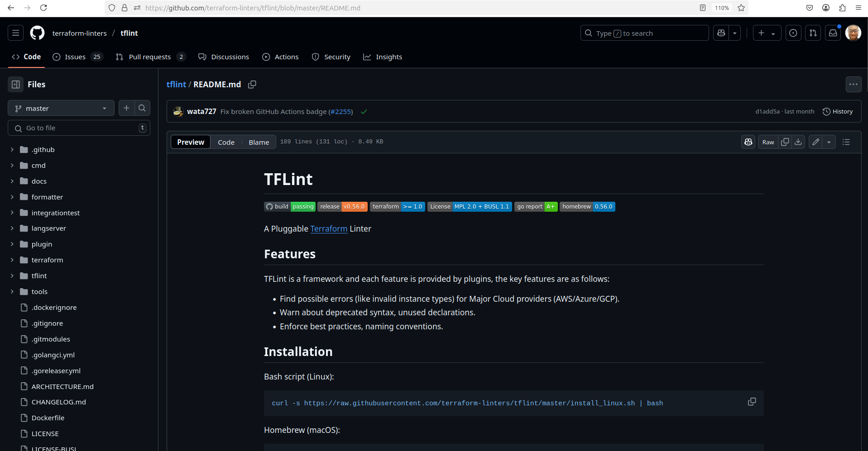
Task: Bookmark this page with the star icon
Action: click(741, 8)
